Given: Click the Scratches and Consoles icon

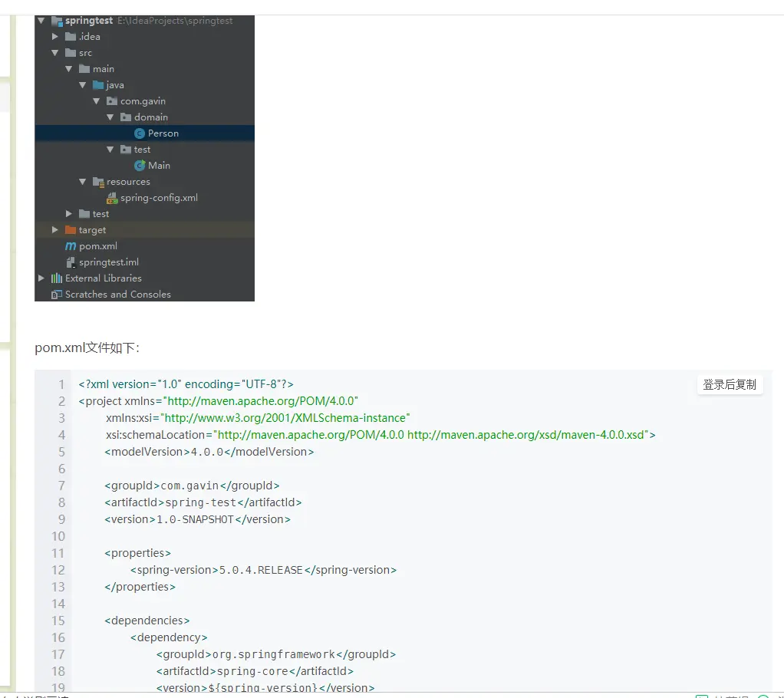Looking at the screenshot, I should pos(57,295).
